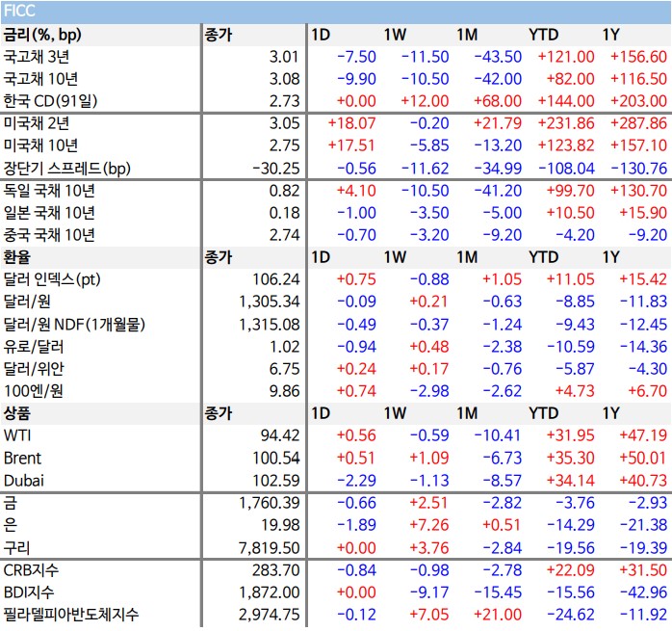Click the +31.50 CRB 1Y change
The width and height of the screenshot is (672, 631).
pos(643,570)
